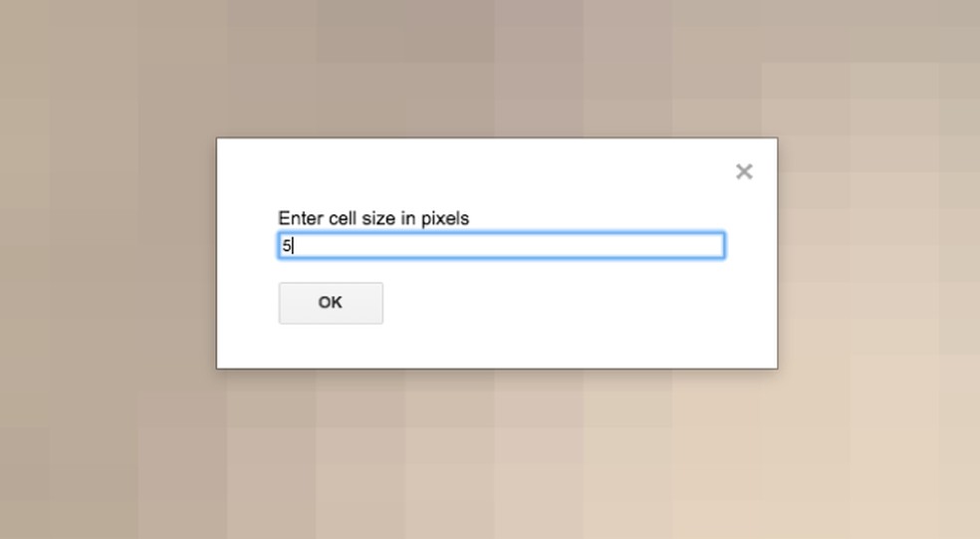Focus the cell size input field
Image resolution: width=980 pixels, height=539 pixels.
pos(501,246)
